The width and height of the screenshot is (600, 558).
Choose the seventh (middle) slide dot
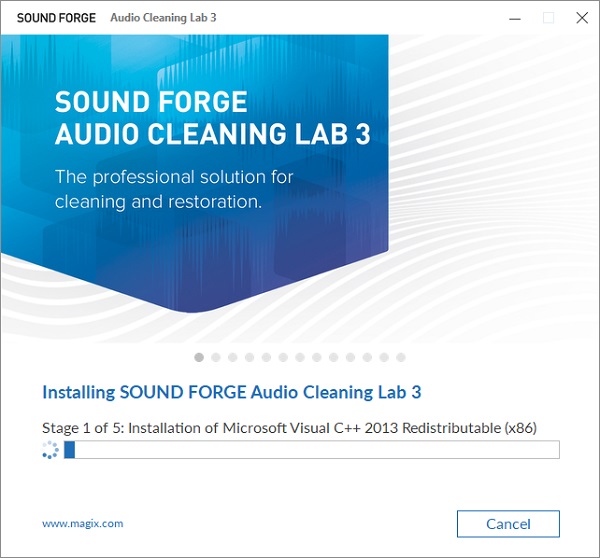coord(300,357)
